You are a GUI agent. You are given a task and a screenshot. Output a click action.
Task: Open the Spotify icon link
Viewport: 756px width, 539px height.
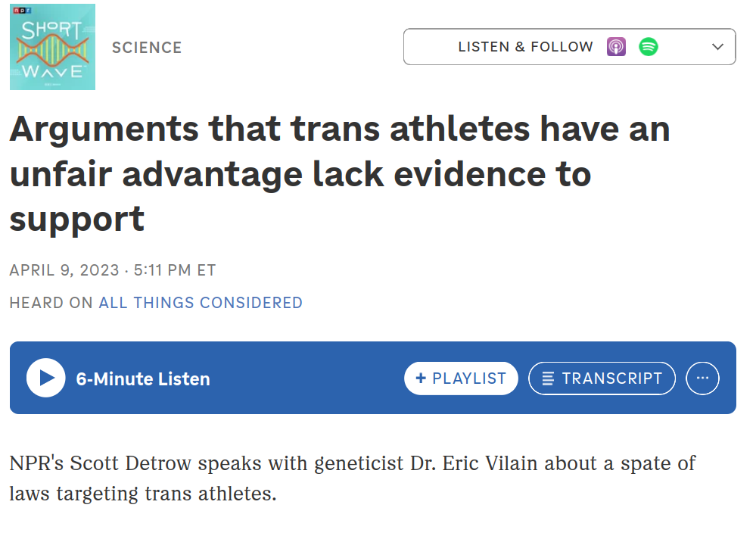pos(649,47)
